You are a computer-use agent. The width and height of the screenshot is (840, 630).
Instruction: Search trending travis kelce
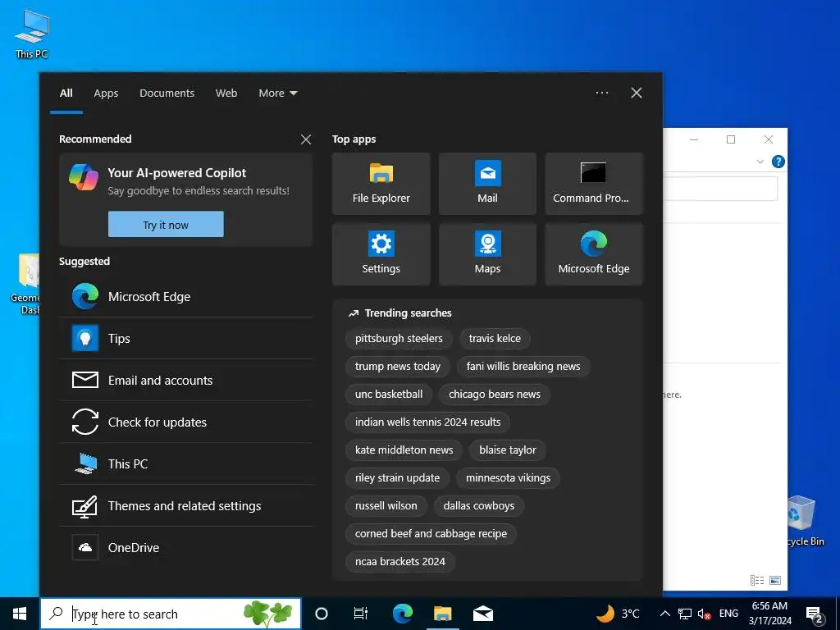[495, 338]
